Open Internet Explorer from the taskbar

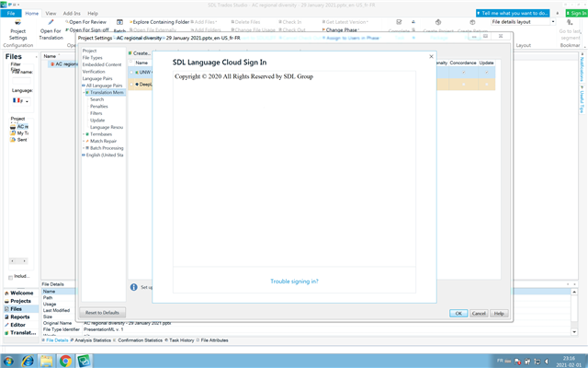coord(29,360)
